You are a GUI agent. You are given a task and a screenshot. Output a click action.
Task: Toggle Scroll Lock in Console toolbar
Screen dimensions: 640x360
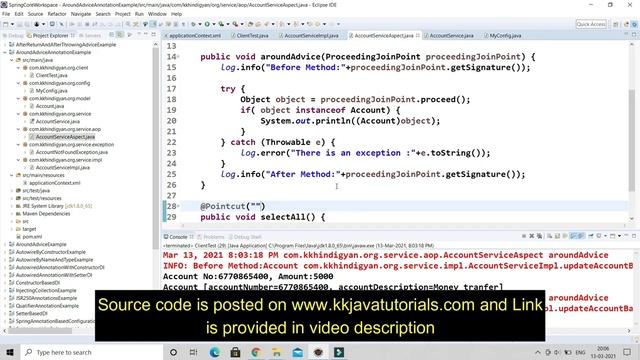click(557, 236)
